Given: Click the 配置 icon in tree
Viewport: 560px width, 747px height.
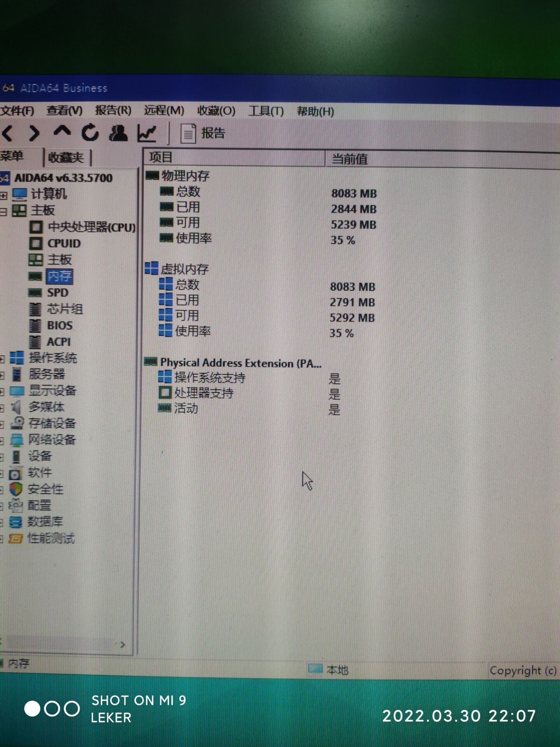Looking at the screenshot, I should (16, 505).
